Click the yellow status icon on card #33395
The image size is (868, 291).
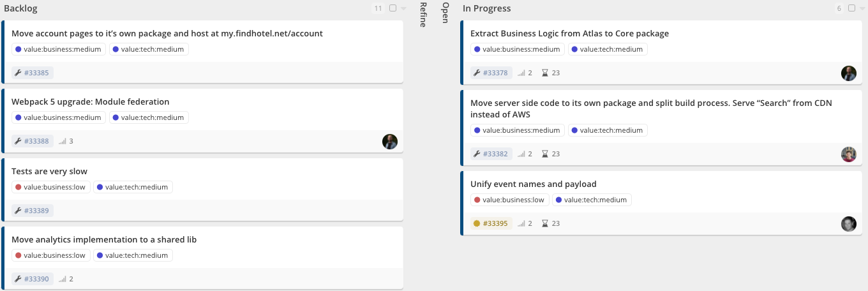click(x=476, y=223)
